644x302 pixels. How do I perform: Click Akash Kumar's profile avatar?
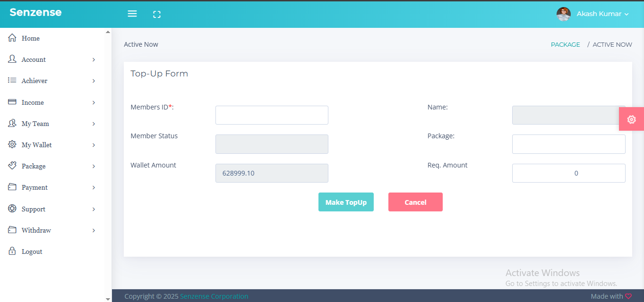pos(563,14)
